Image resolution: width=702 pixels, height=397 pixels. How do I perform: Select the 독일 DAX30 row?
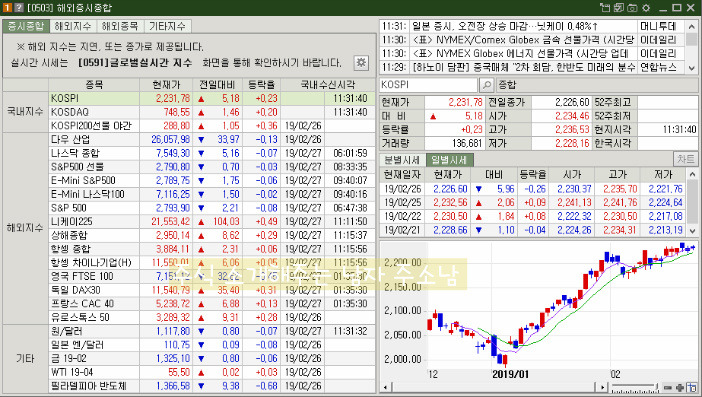[x=212, y=290]
